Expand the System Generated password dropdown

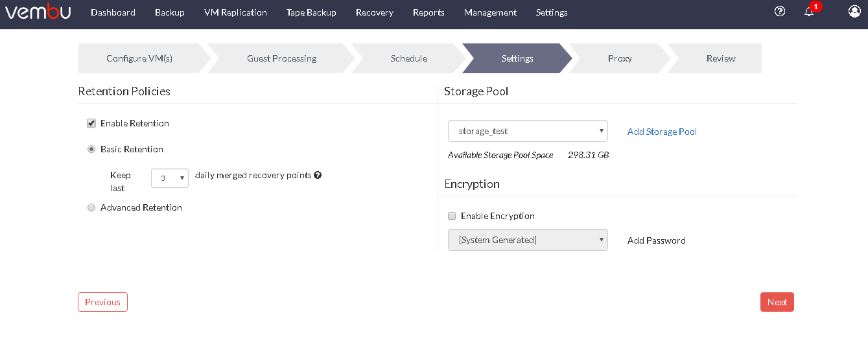click(x=528, y=240)
